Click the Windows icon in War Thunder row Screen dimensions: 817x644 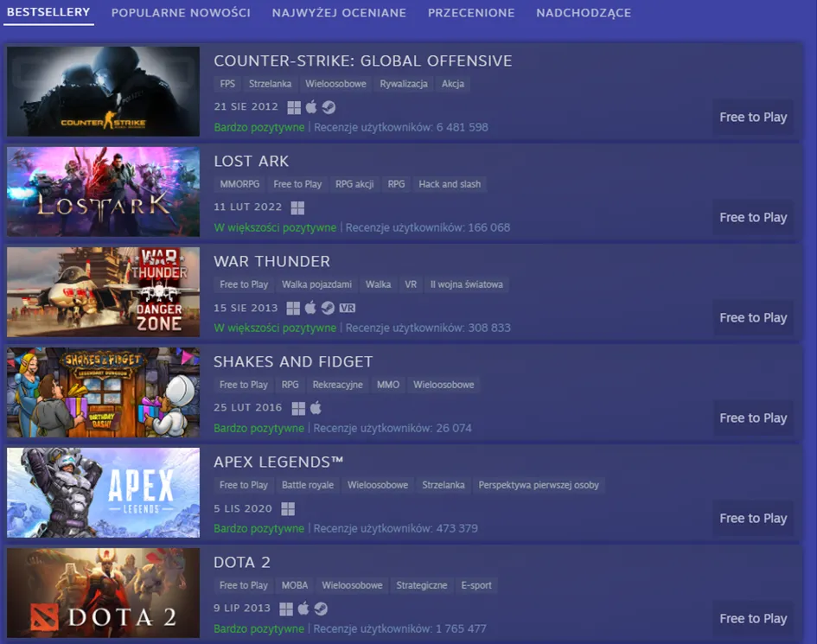293,308
